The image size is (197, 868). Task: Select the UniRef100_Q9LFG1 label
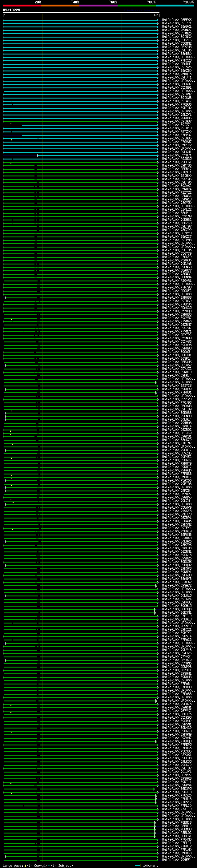pyautogui.click(x=176, y=162)
